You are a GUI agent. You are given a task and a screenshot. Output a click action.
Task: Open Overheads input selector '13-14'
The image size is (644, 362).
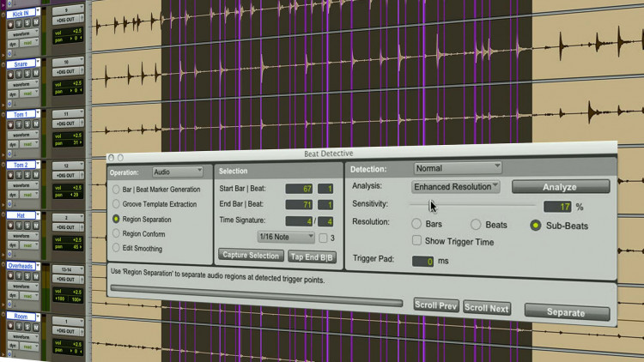(x=68, y=269)
